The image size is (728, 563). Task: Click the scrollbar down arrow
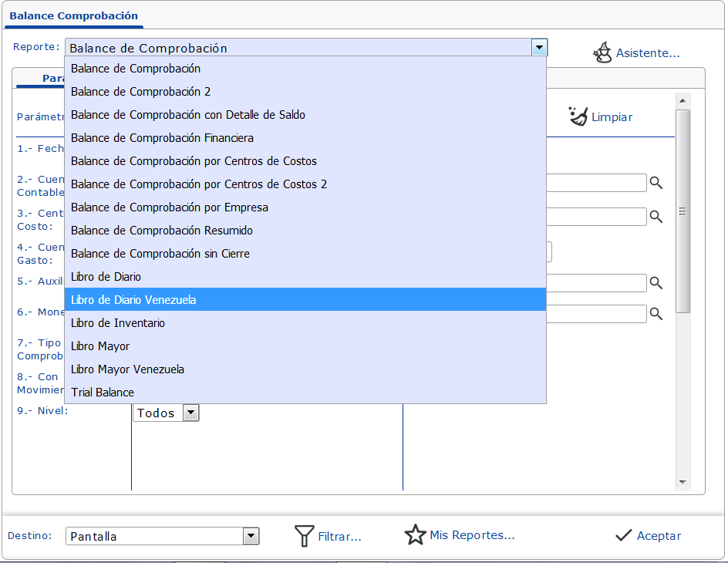coord(682,482)
